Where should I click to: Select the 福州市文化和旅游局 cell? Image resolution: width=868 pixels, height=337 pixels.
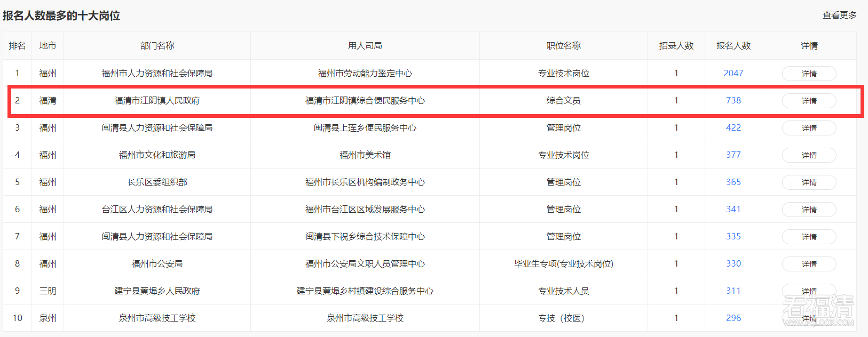(157, 155)
